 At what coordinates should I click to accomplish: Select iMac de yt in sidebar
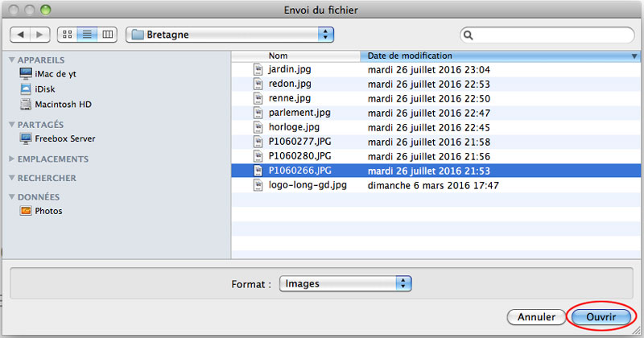56,74
